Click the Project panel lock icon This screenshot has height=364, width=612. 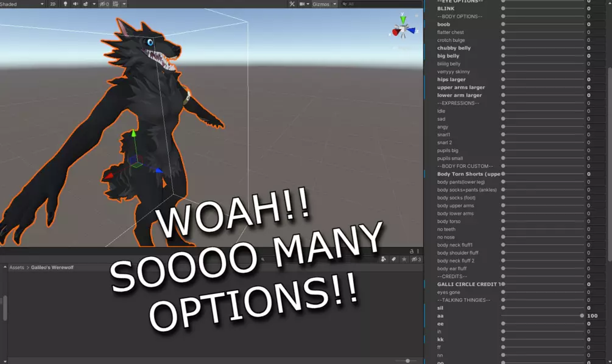pos(412,251)
